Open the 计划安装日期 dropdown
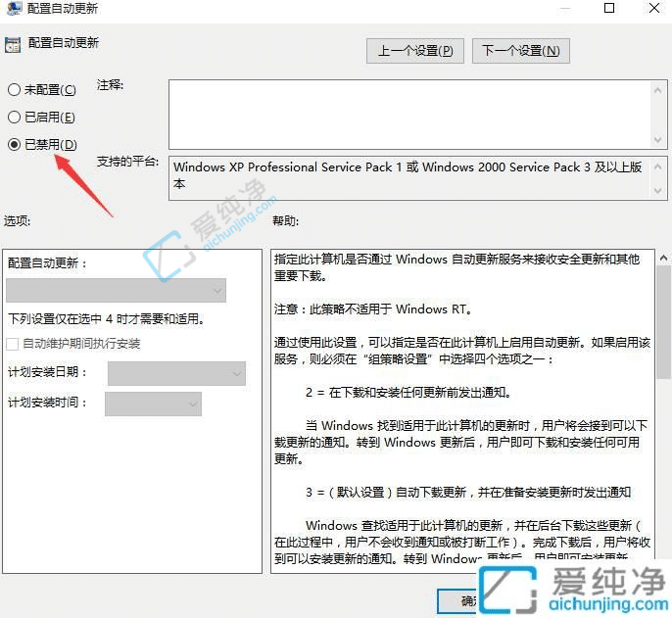The height and width of the screenshot is (618, 672). [176, 373]
